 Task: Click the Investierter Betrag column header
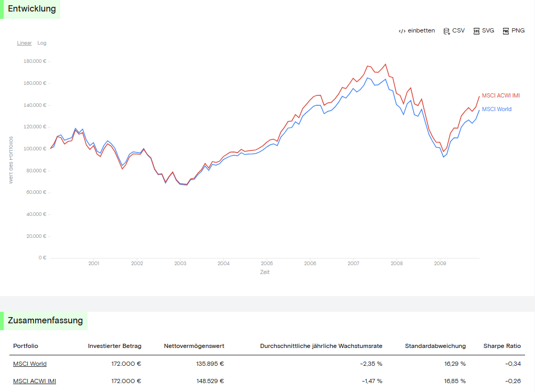[x=114, y=346]
